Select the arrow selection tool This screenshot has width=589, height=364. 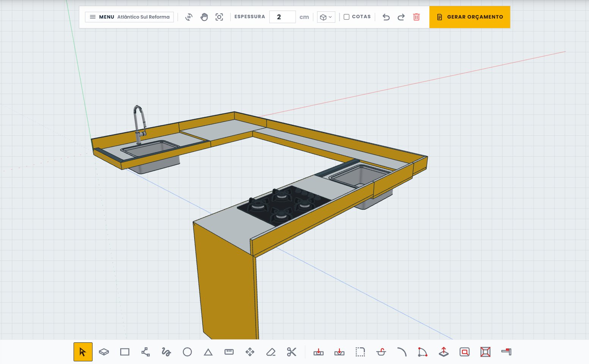coord(83,352)
